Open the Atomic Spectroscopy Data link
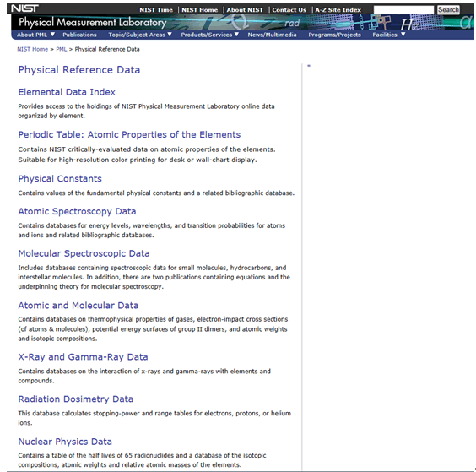476x472 pixels. click(x=77, y=211)
